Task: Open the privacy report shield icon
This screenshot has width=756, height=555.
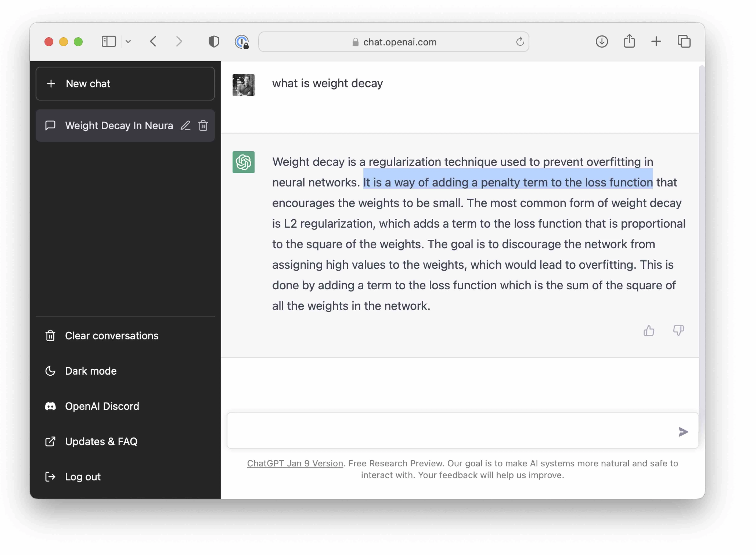Action: tap(214, 42)
